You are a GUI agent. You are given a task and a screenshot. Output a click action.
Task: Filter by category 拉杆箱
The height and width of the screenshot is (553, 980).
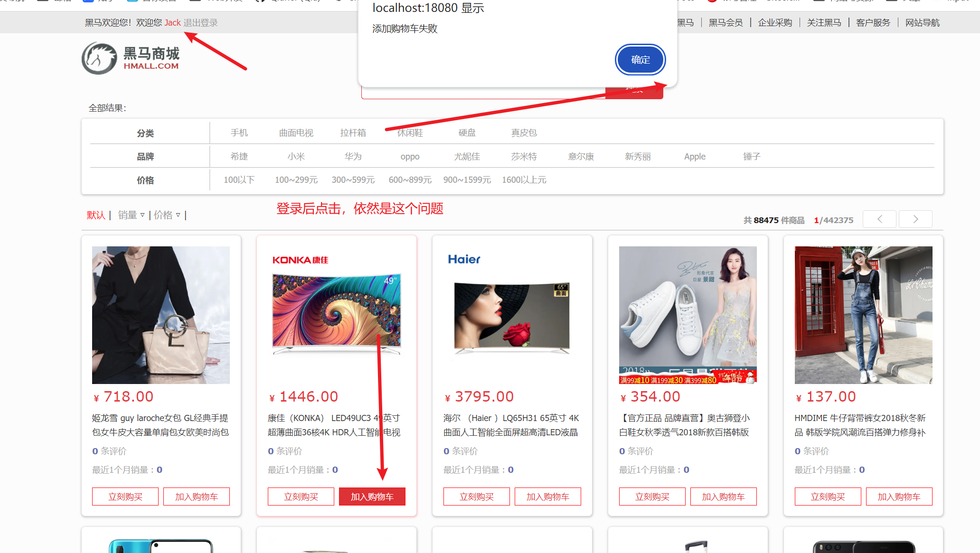click(x=353, y=133)
